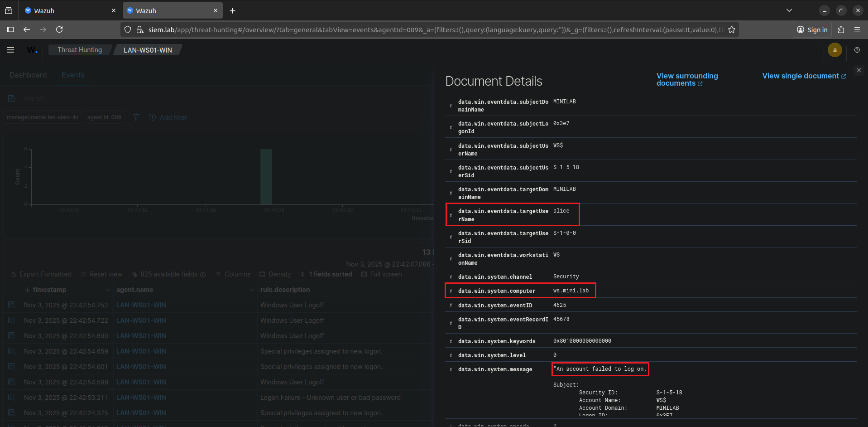Open the 825 available fields selector
Image resolution: width=868 pixels, height=427 pixels.
click(x=168, y=274)
